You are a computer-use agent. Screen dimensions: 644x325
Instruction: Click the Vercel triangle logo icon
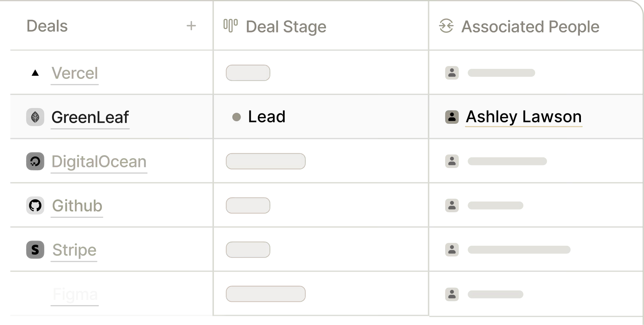35,73
